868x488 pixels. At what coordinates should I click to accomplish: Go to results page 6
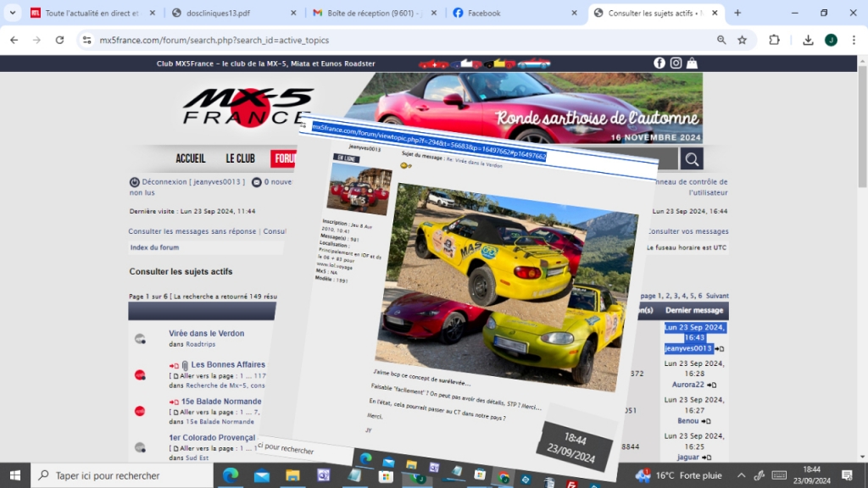(x=699, y=296)
